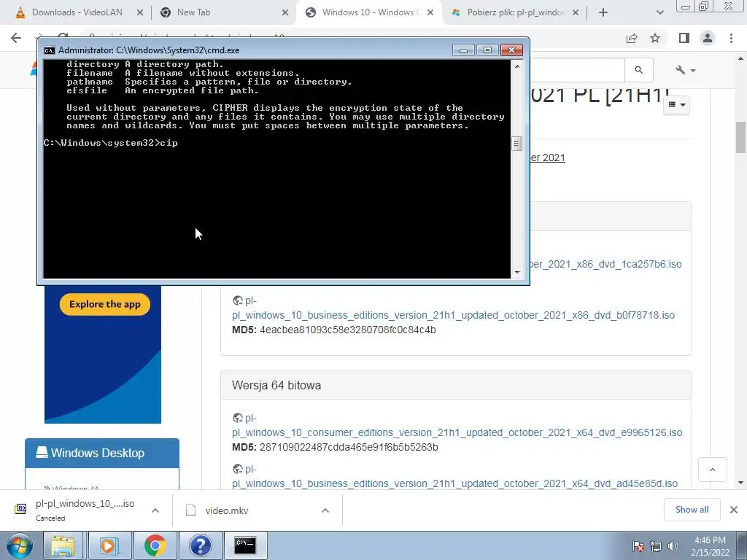The height and width of the screenshot is (560, 747).
Task: Open the Chrome profile avatar
Action: (708, 38)
